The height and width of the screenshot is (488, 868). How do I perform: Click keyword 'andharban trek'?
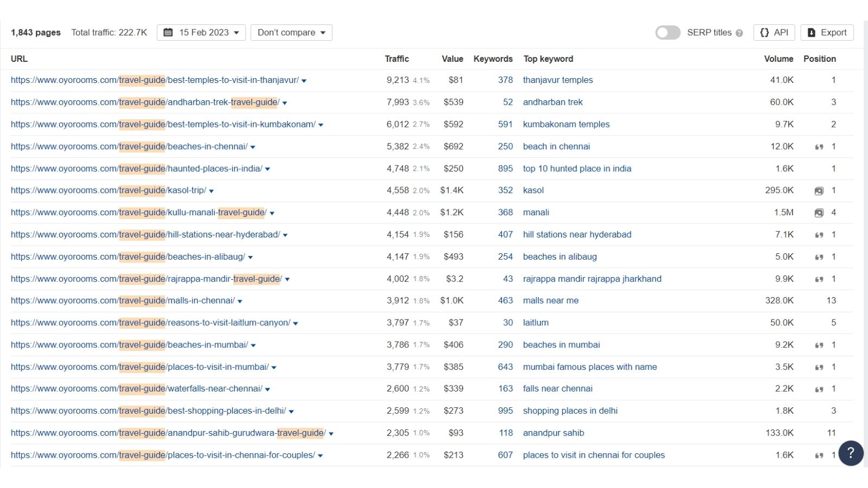[x=553, y=102]
